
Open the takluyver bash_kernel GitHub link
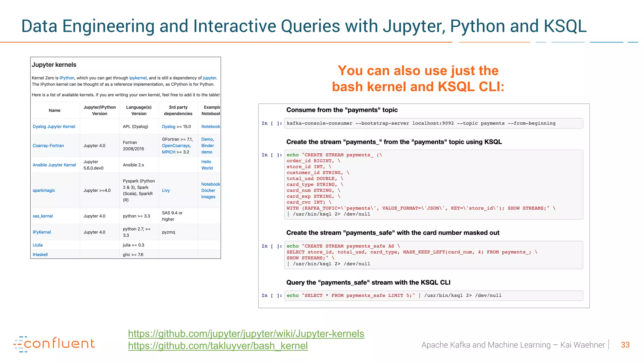pos(218,346)
